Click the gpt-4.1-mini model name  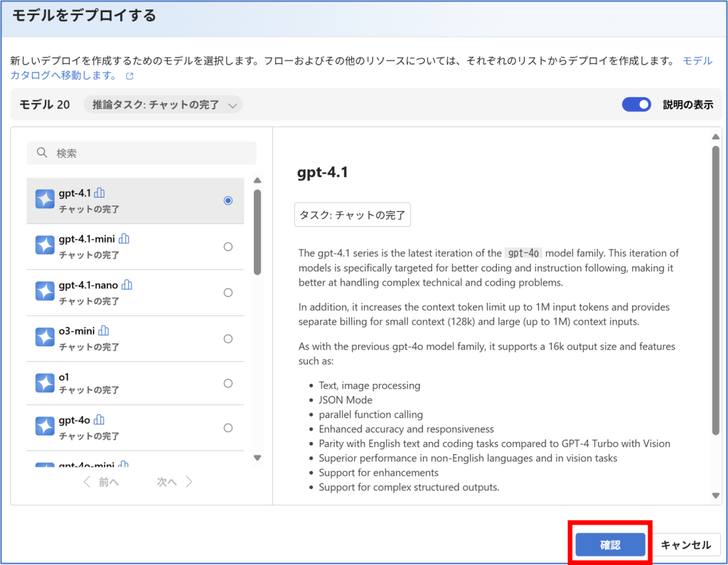(87, 239)
